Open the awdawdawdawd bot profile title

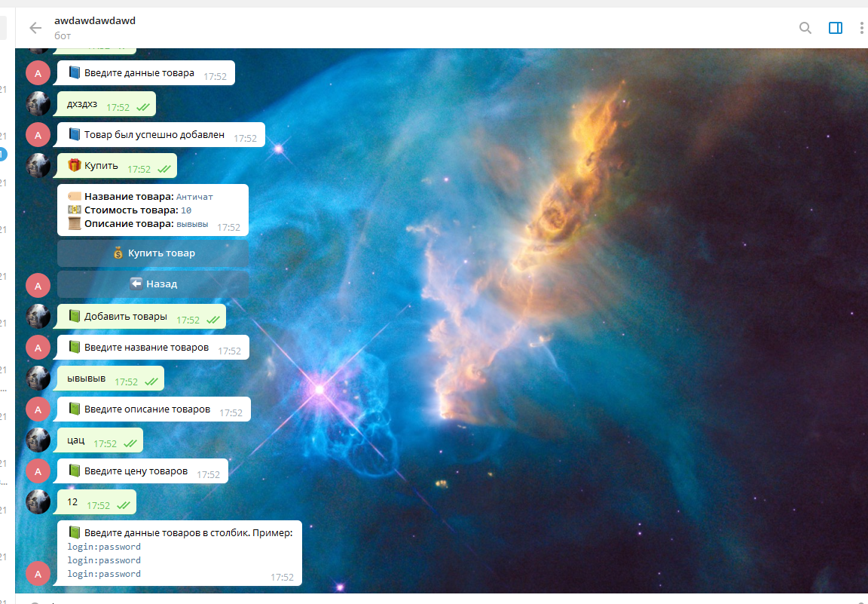point(95,21)
